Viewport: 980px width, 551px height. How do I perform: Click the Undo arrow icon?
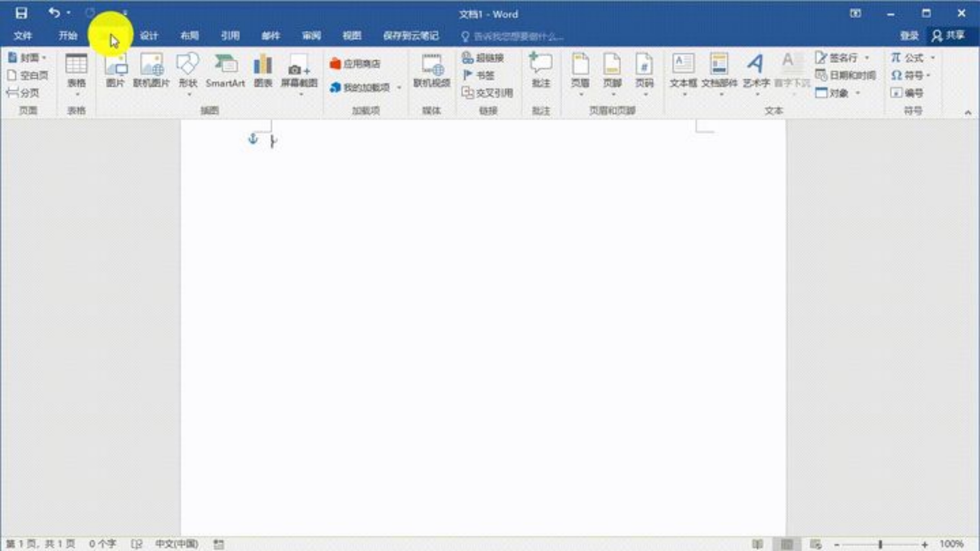tap(54, 13)
